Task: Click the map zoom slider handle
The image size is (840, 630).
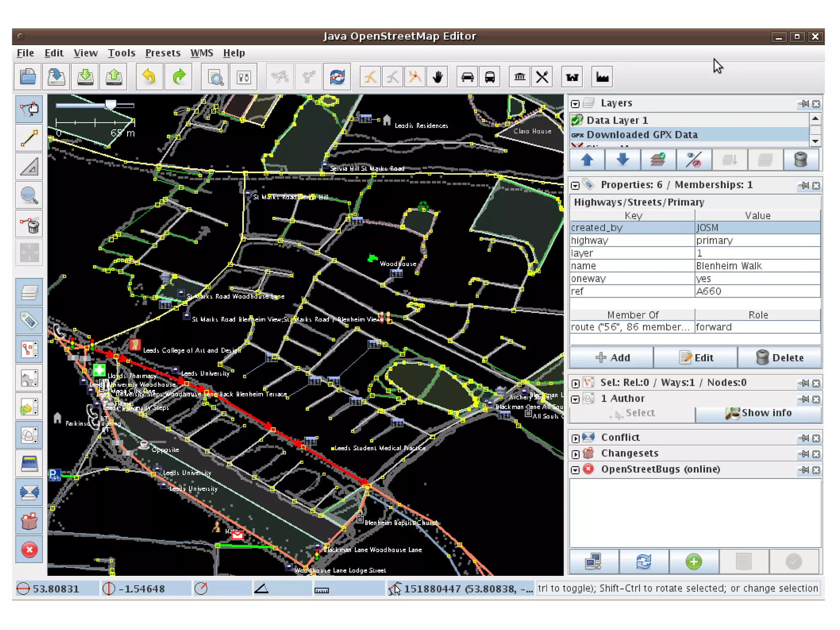Action: coord(110,104)
